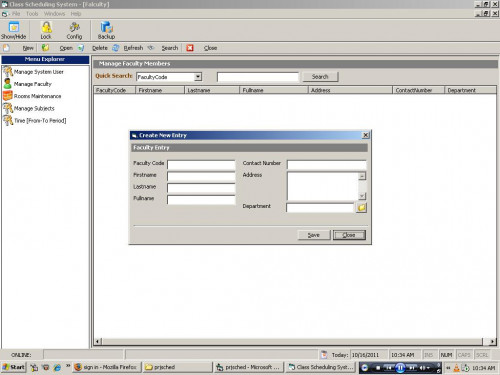Click the Lock padlock icon
The width and height of the screenshot is (500, 375).
click(46, 27)
